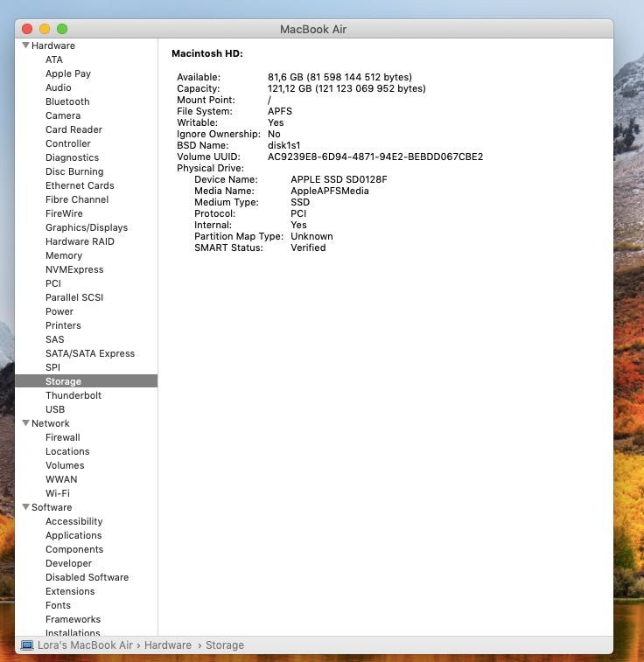Click the Verified SMART status value

coord(308,247)
